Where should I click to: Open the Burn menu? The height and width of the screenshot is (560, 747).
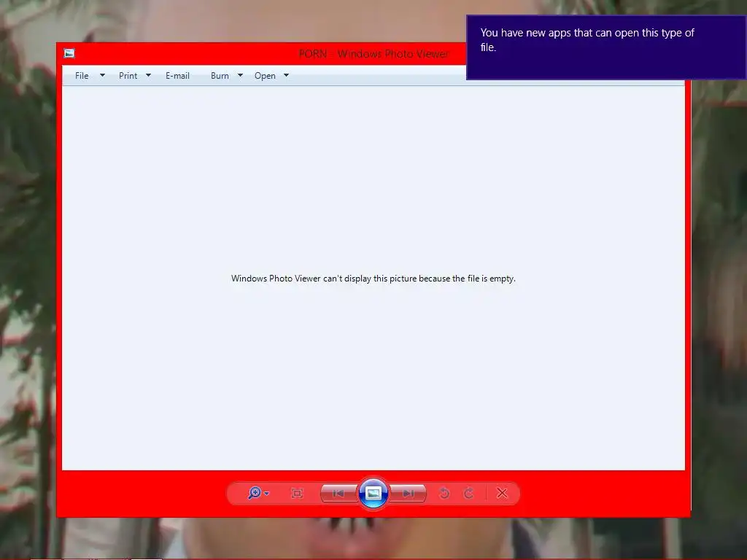(x=220, y=76)
